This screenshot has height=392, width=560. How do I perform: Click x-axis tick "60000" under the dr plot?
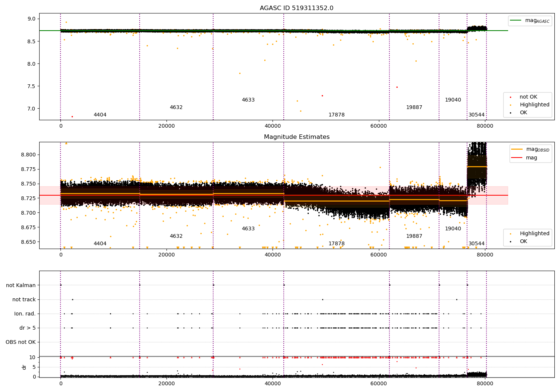[x=379, y=383]
